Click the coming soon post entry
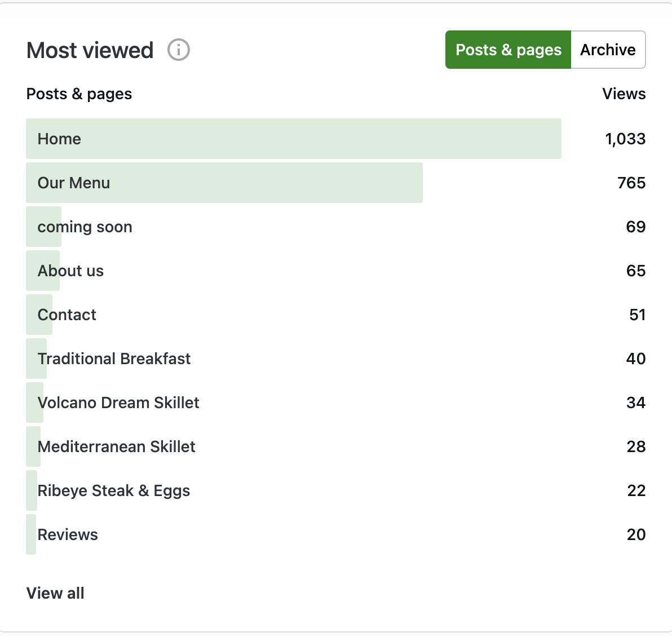 (85, 227)
